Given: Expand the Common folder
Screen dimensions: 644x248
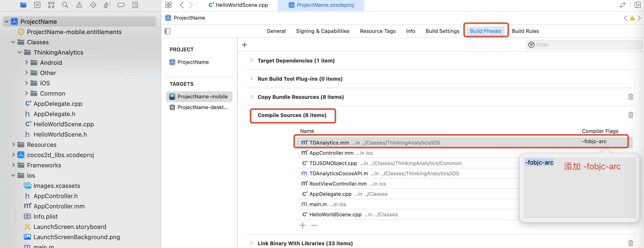Looking at the screenshot, I should tap(26, 93).
